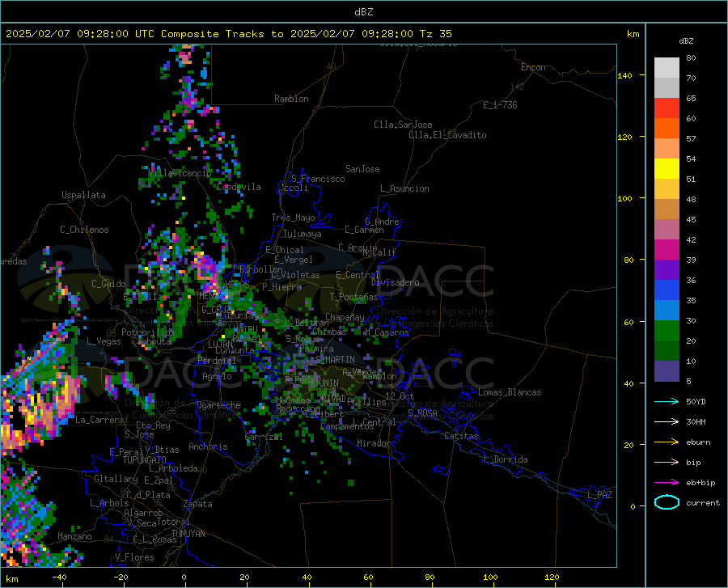728x588 pixels.
Task: Click the dBZ title at top
Action: point(363,12)
